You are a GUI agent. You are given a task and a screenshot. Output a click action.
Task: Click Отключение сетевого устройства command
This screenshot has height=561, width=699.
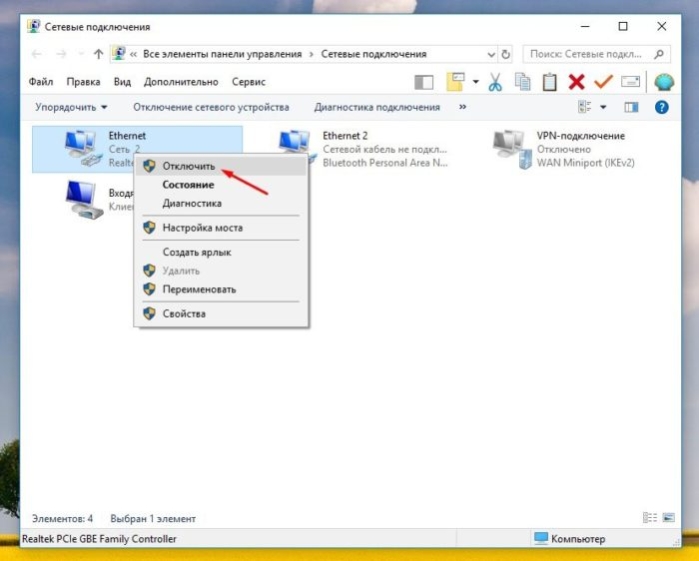(211, 107)
